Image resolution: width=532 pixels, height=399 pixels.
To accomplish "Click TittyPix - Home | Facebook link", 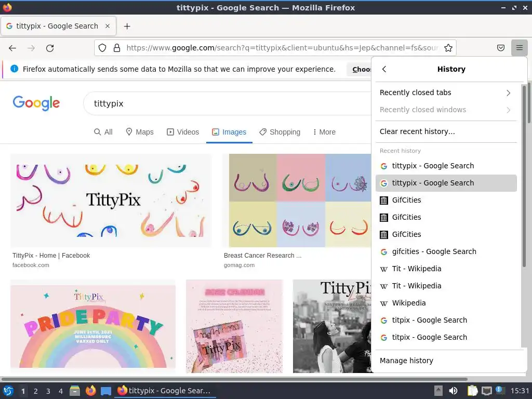I will pos(51,256).
